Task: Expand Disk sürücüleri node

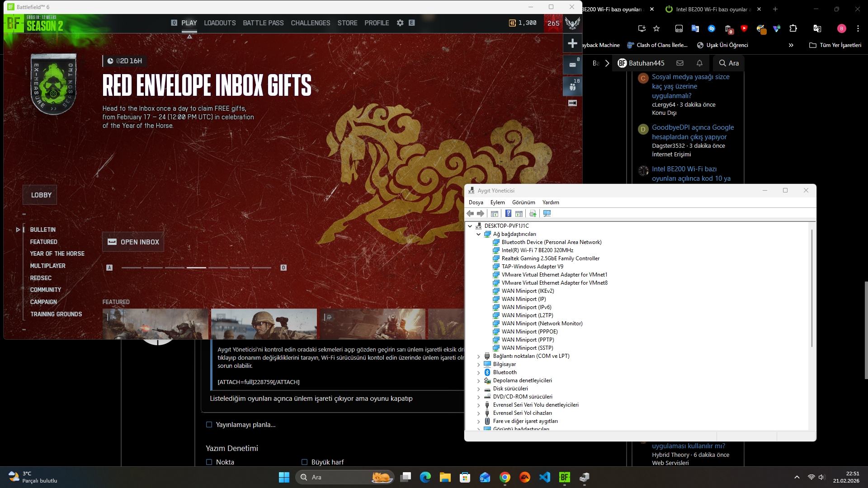Action: [x=479, y=389]
